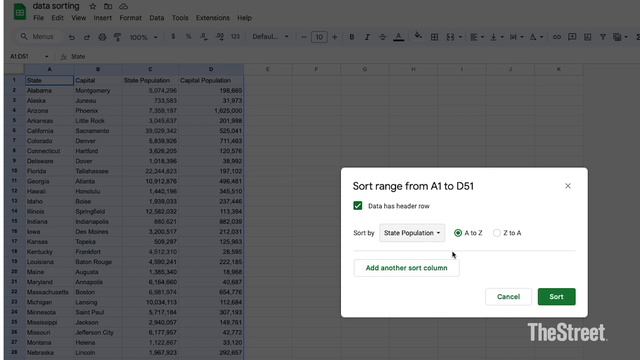Click the move to folder icon
The image size is (640, 360).
click(x=108, y=7)
